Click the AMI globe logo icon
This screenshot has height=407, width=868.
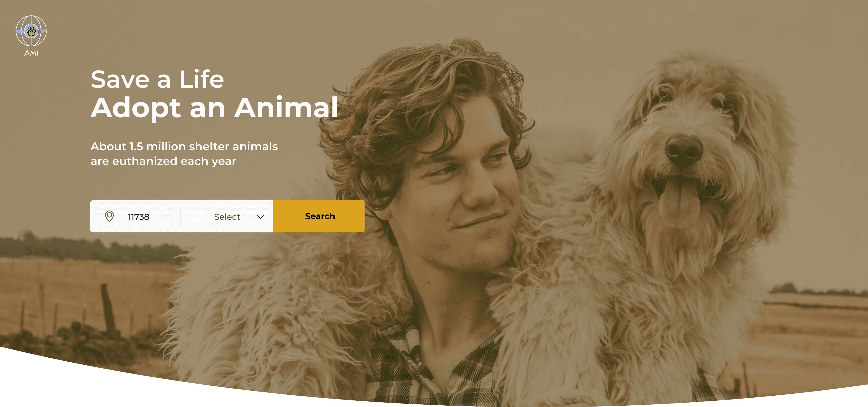coord(31,31)
